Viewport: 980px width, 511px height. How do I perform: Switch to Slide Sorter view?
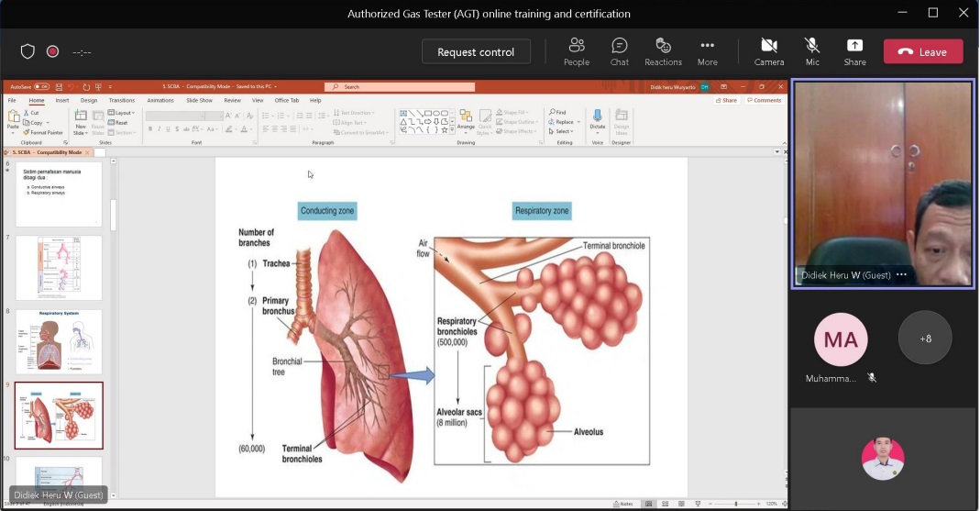(x=665, y=504)
